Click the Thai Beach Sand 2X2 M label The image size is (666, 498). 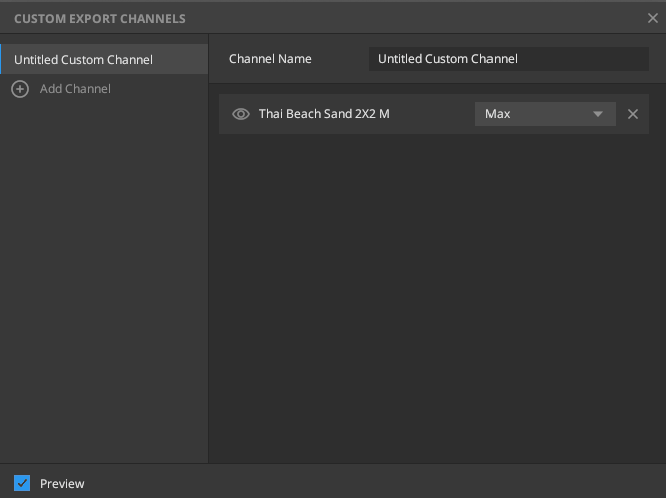324,114
